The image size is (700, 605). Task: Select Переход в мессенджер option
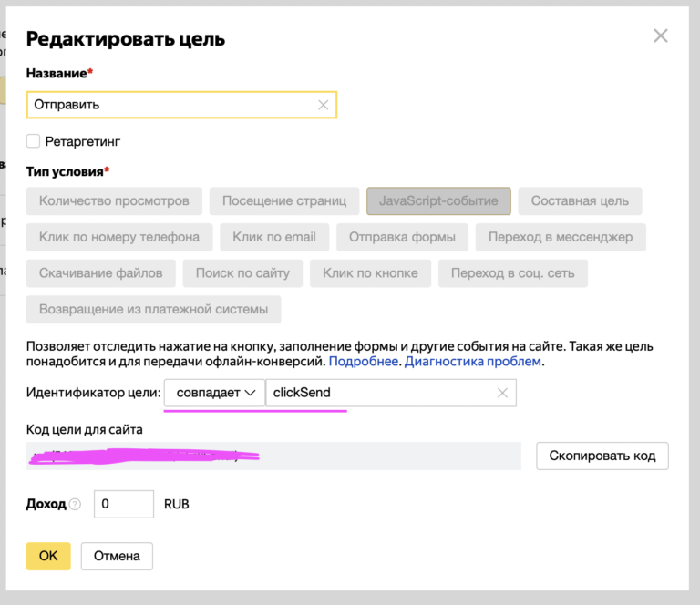click(561, 237)
